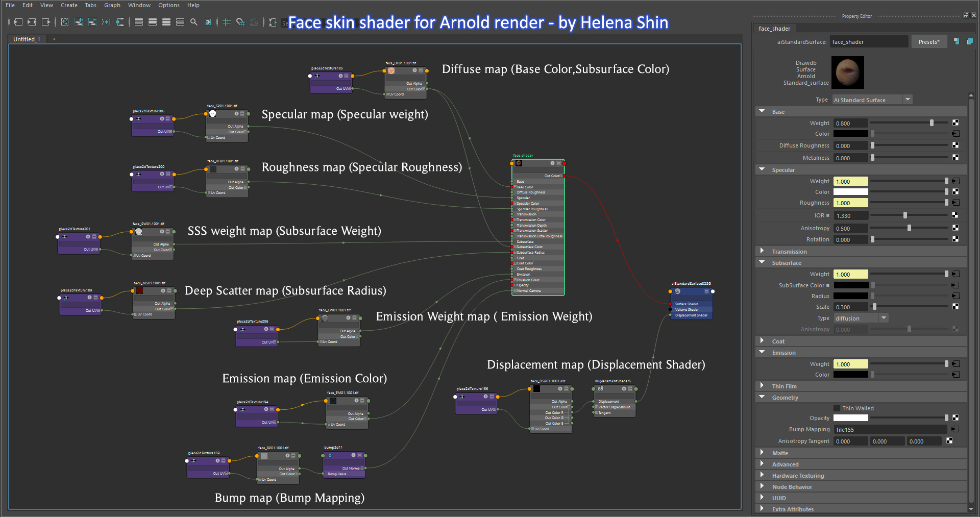Screen dimensions: 980x517
Task: Click the overlapping-squares icon beside Presets
Action: point(969,41)
